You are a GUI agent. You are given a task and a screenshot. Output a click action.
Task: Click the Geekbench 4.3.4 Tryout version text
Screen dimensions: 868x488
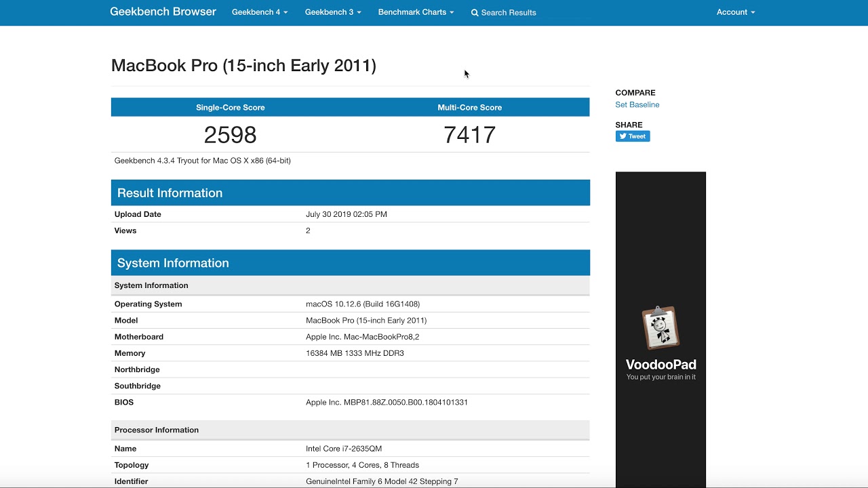point(203,161)
